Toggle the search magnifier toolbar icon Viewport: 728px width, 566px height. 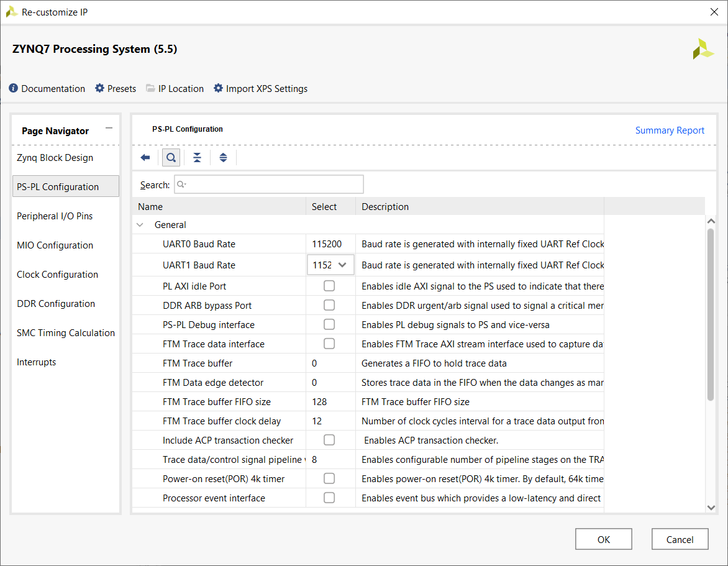pyautogui.click(x=171, y=157)
